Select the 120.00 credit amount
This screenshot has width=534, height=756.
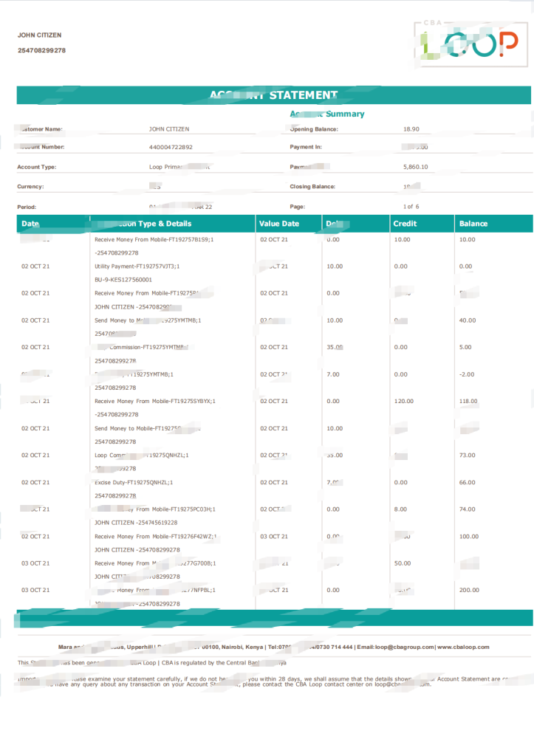coord(403,402)
